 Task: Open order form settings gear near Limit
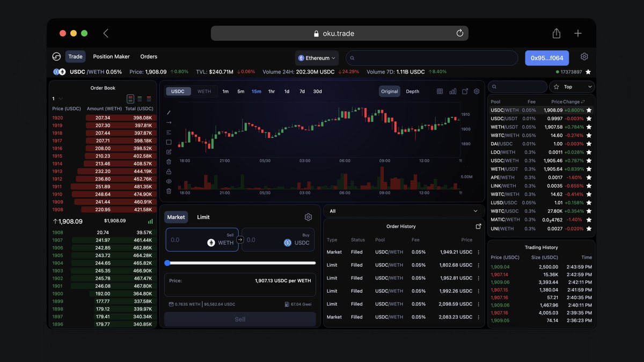[308, 217]
